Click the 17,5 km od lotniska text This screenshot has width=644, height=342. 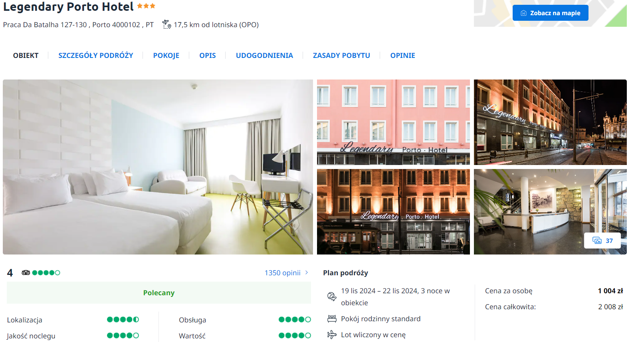(x=216, y=25)
